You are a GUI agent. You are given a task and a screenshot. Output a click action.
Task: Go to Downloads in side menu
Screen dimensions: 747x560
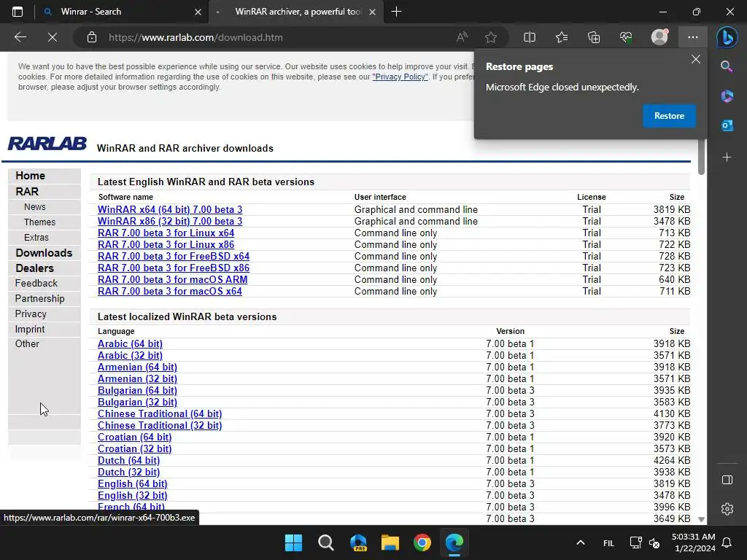44,253
